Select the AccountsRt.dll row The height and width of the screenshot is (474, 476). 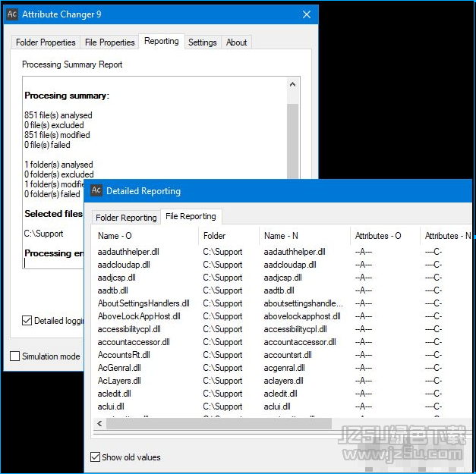tap(124, 355)
